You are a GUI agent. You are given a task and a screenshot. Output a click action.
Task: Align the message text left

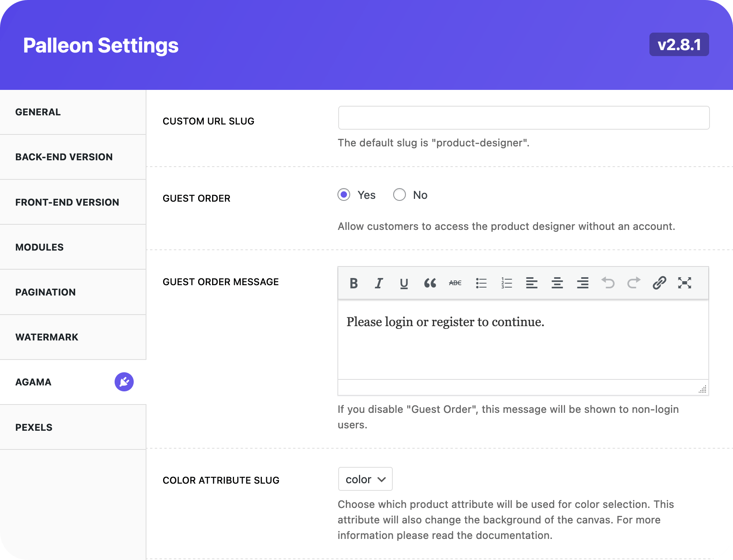click(x=532, y=283)
